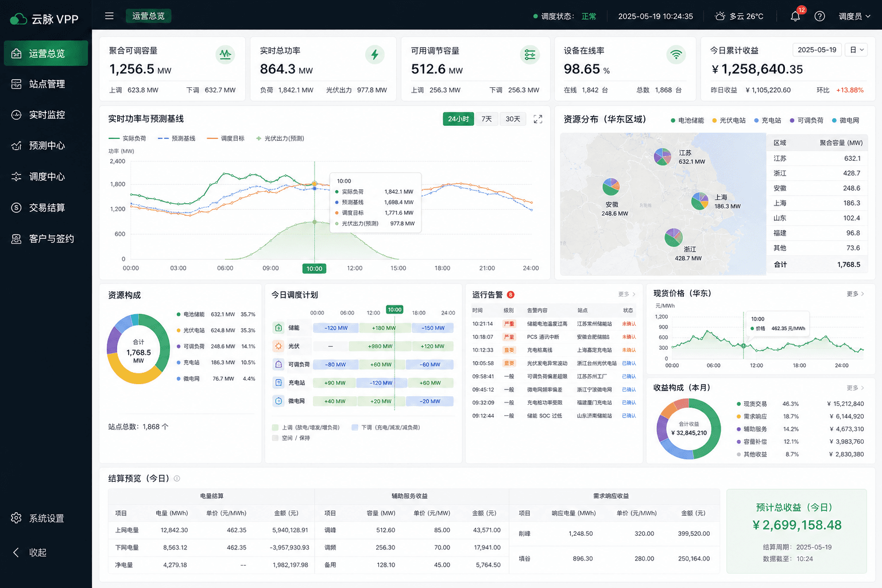Click the 储能 battery icon in schedule plan

[x=278, y=327]
